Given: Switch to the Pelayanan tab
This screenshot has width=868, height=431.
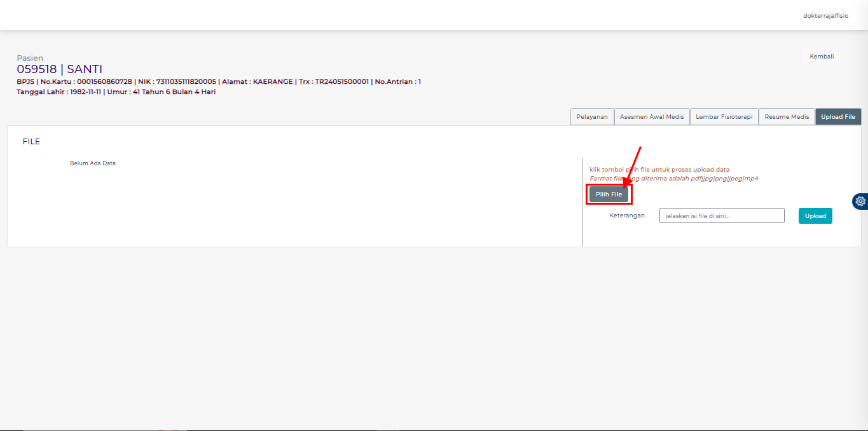Looking at the screenshot, I should [x=592, y=117].
